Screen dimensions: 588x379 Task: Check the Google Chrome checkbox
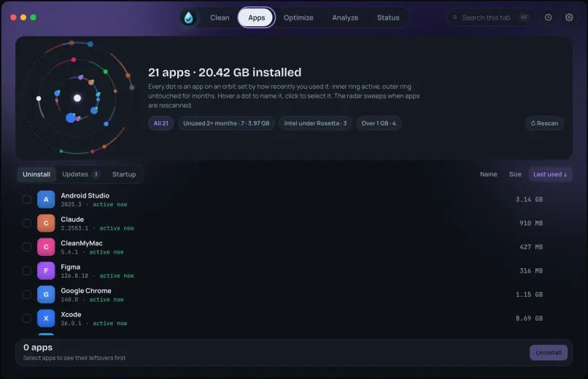pos(26,294)
